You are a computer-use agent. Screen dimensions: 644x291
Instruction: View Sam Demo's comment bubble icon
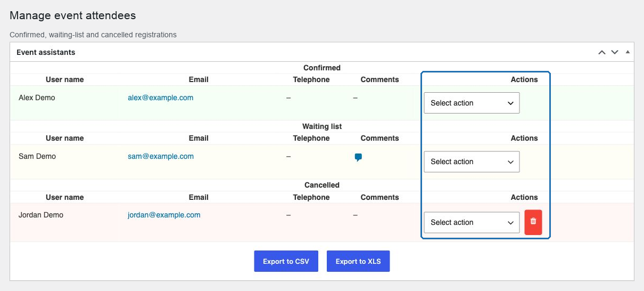[x=358, y=157]
